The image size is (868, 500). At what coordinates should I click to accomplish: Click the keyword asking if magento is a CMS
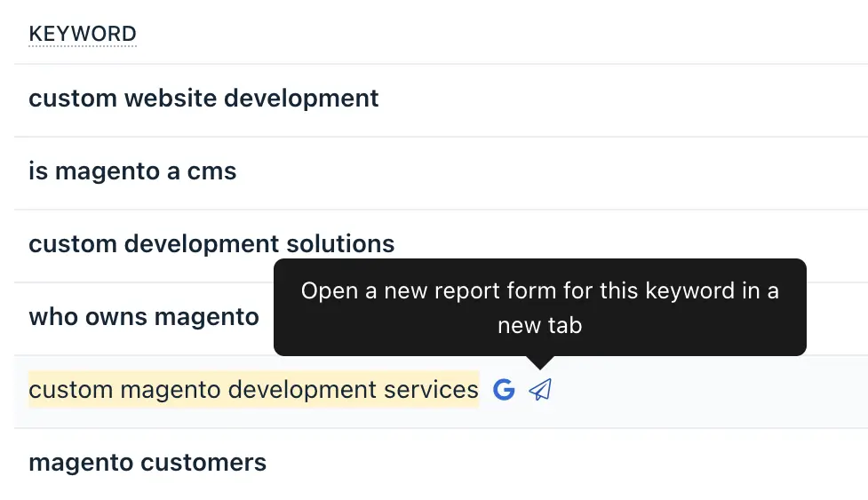[132, 171]
